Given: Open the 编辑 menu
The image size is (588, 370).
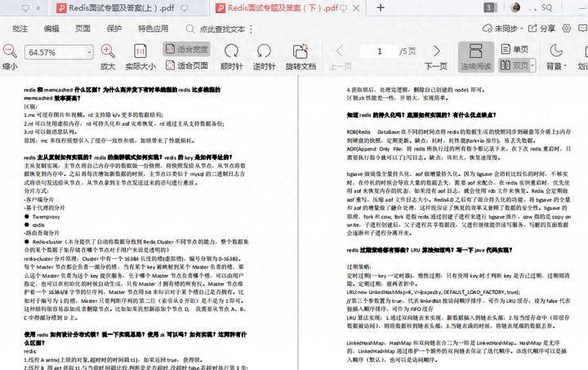Looking at the screenshot, I should tap(51, 29).
